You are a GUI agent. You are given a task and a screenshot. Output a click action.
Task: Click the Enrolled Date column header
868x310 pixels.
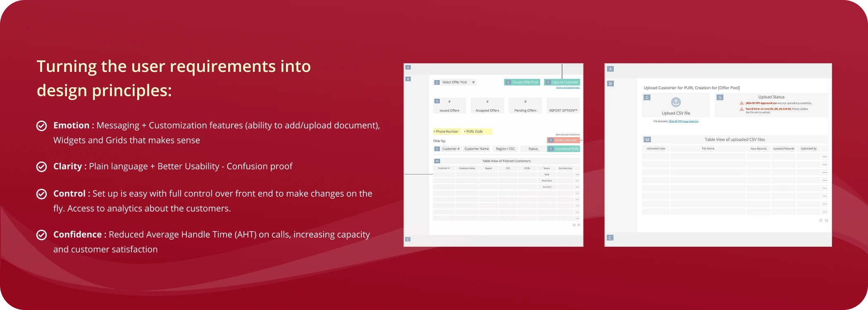[x=565, y=168]
